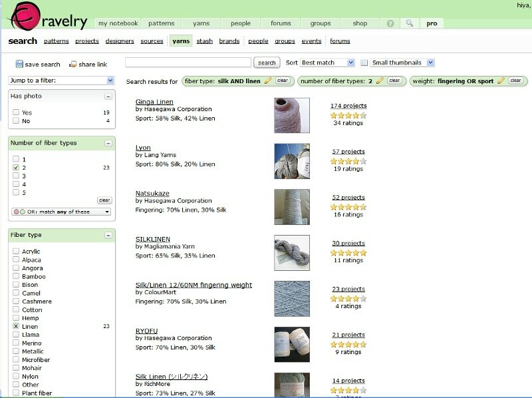
Task: Switch search to events
Action: pos(311,41)
